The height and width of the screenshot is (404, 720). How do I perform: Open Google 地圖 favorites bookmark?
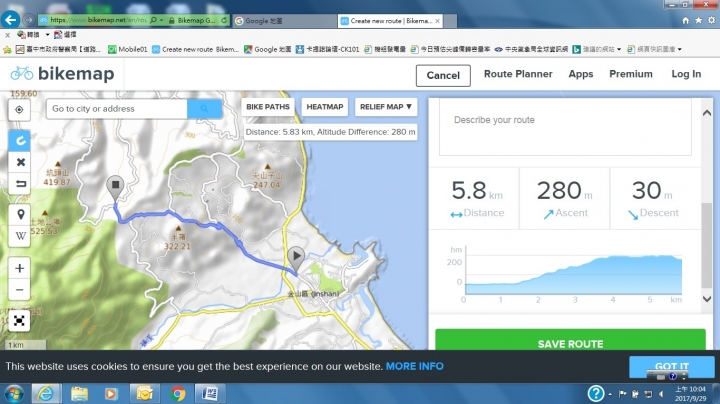tap(267, 50)
